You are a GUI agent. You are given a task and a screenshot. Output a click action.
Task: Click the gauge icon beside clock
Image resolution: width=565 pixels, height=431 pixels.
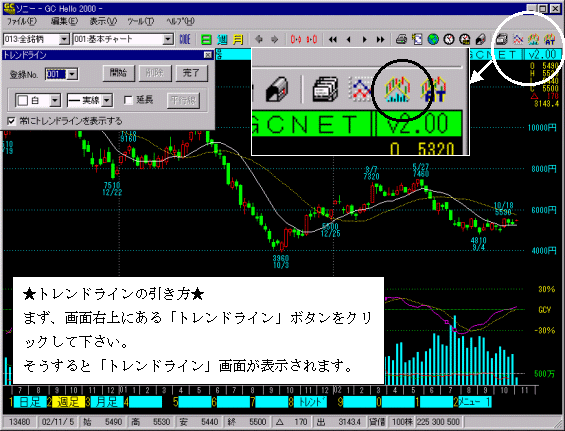click(x=465, y=39)
